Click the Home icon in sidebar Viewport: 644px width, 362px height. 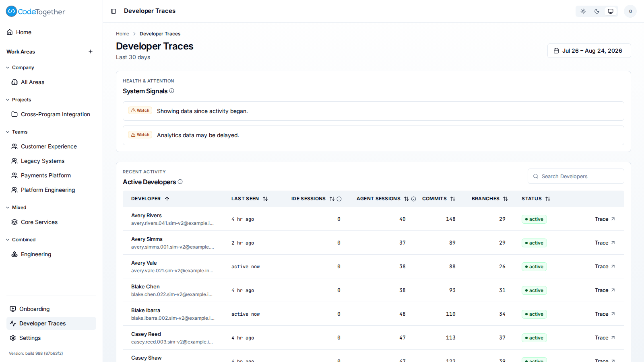(10, 32)
